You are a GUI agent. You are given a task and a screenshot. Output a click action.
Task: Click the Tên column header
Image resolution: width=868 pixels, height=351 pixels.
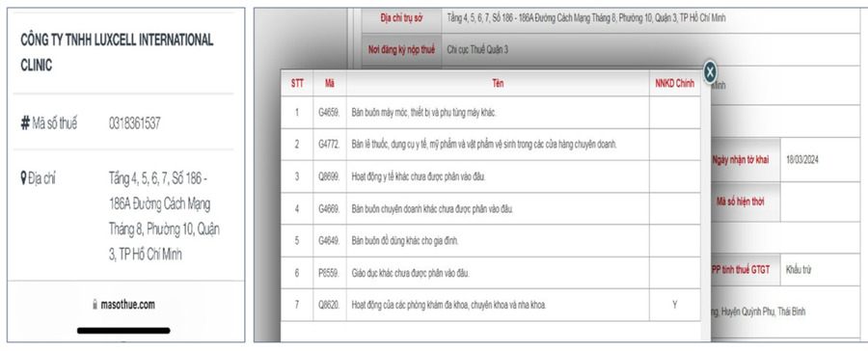498,84
